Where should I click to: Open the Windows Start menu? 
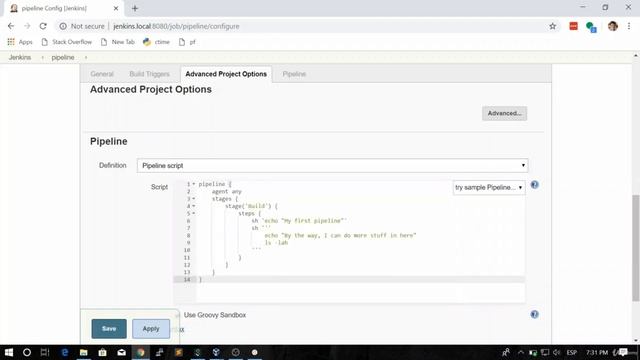9,352
